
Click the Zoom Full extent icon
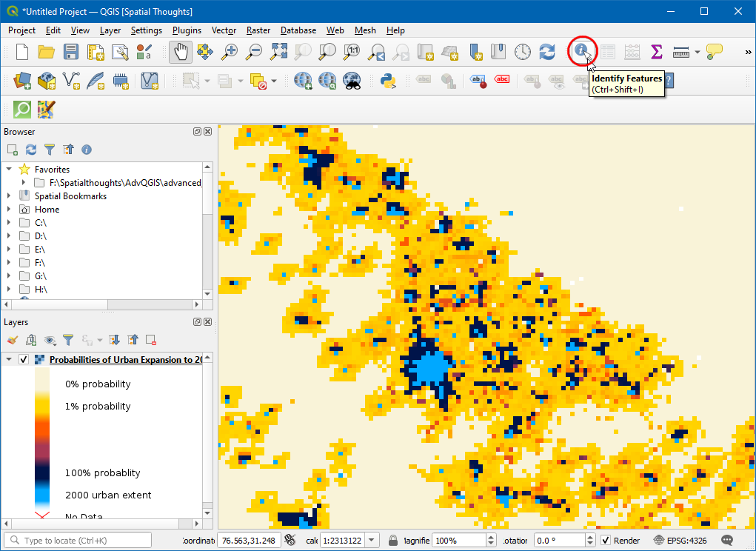click(x=278, y=52)
